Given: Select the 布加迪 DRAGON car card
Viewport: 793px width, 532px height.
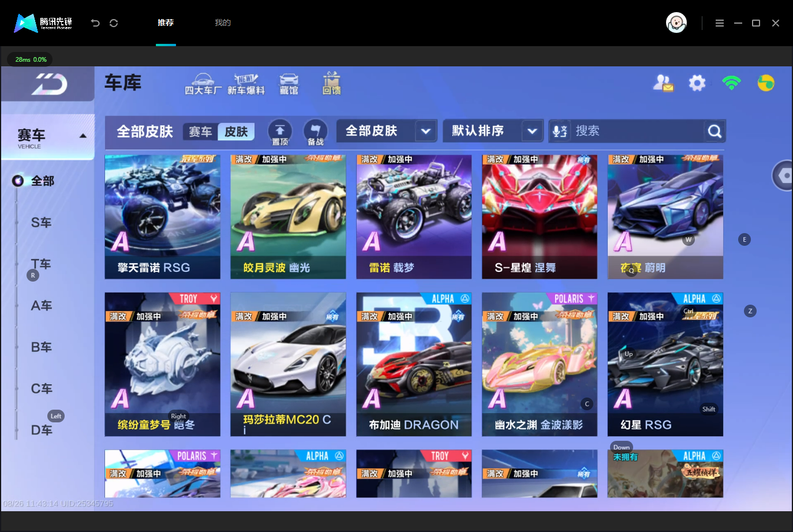Looking at the screenshot, I should pyautogui.click(x=414, y=365).
